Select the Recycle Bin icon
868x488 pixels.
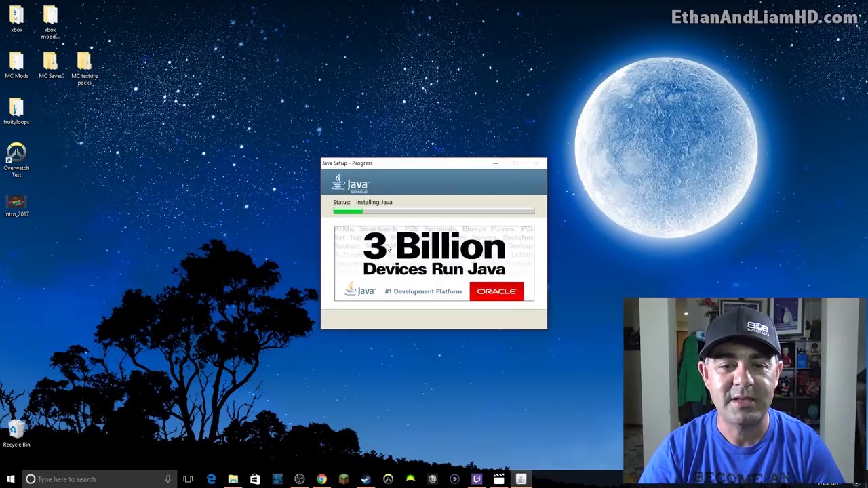point(16,433)
